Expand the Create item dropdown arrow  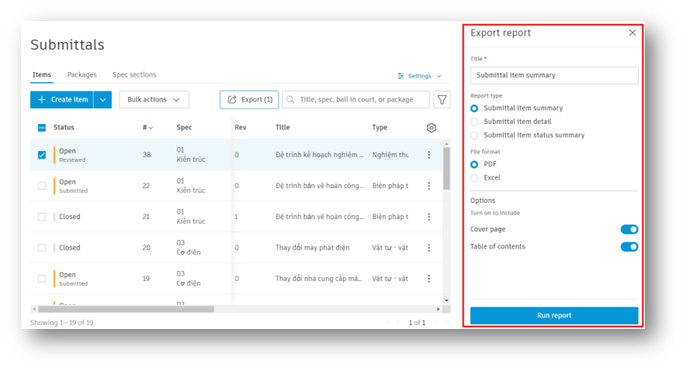[x=103, y=100]
